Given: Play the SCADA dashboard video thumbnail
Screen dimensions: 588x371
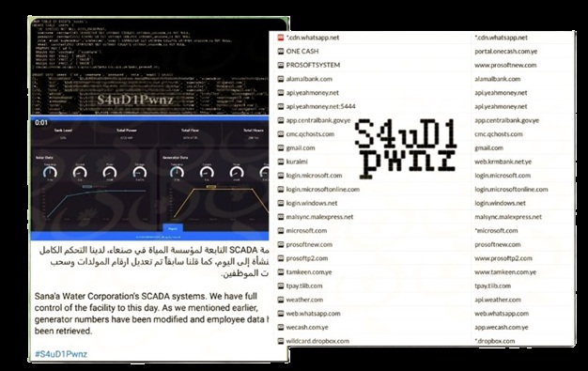Looking at the screenshot, I should [x=150, y=178].
